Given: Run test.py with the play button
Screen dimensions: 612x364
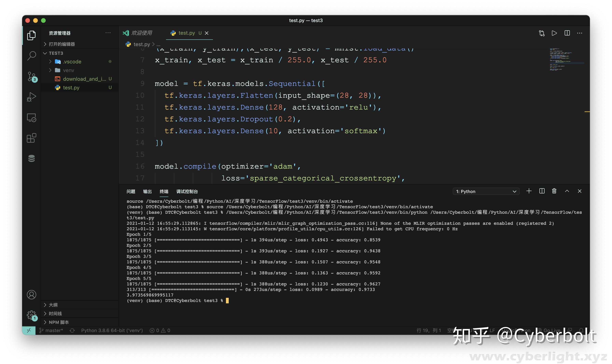Looking at the screenshot, I should click(554, 33).
